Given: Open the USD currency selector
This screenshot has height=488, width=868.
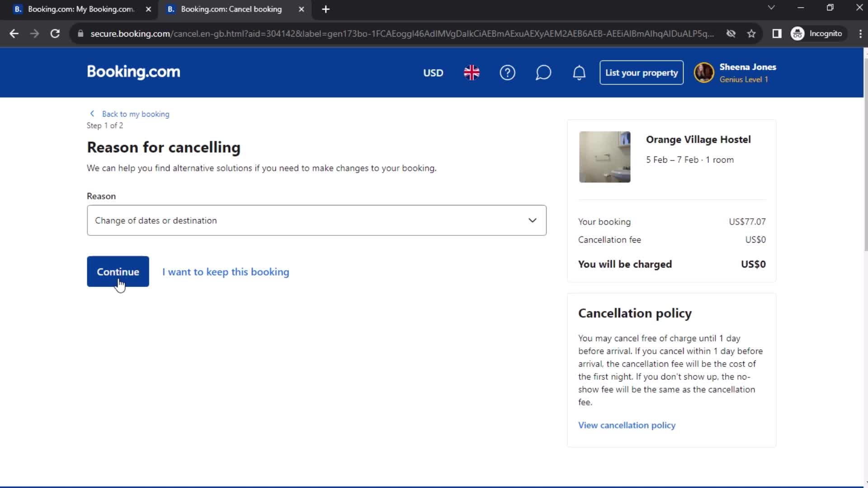Looking at the screenshot, I should coord(433,73).
